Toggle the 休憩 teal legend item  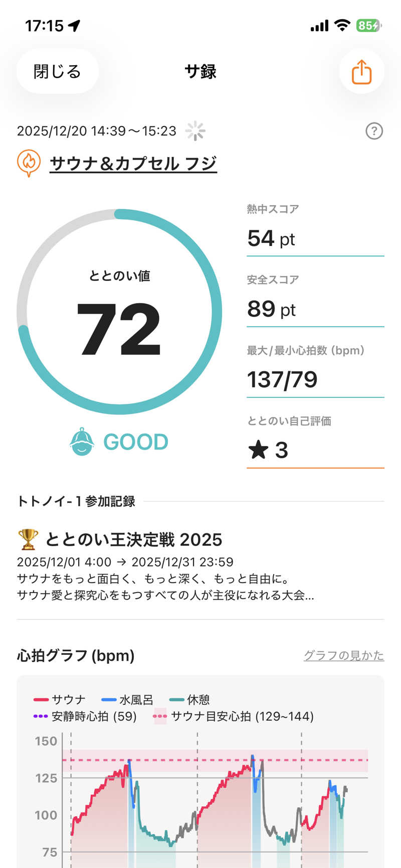(190, 699)
